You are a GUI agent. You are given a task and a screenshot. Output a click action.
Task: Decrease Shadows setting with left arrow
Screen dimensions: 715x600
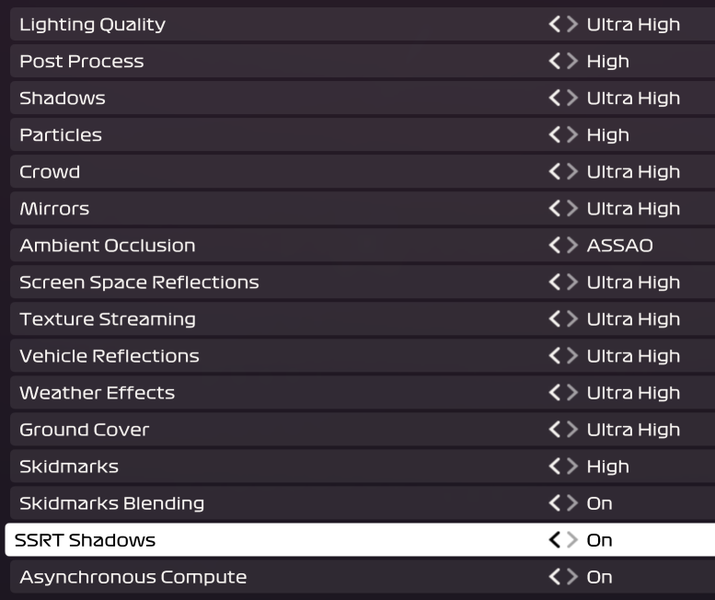point(554,98)
